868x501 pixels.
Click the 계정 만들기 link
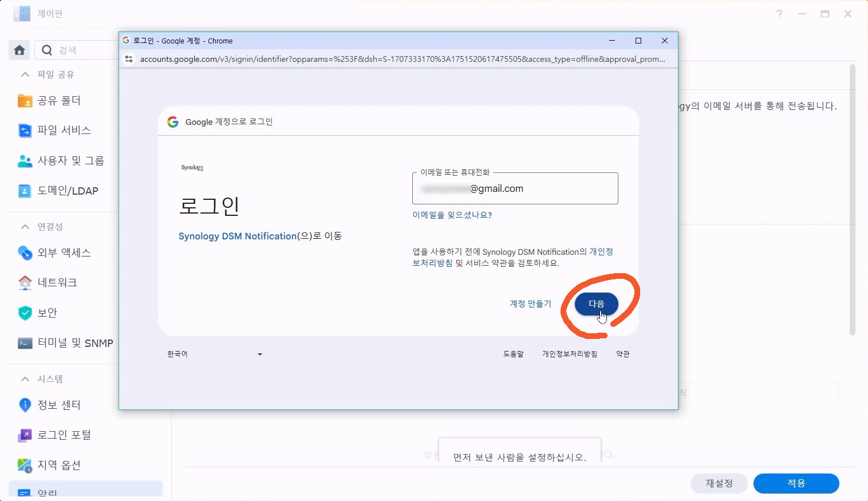tap(530, 303)
